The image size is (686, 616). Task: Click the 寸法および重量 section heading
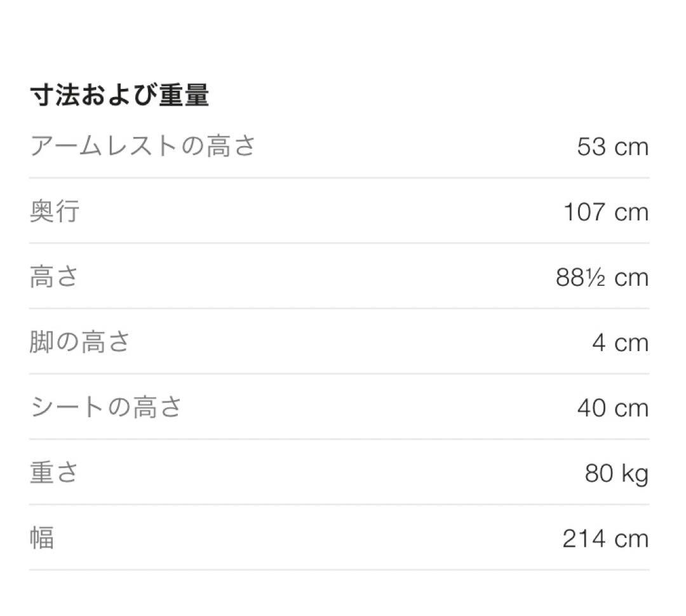click(x=119, y=96)
